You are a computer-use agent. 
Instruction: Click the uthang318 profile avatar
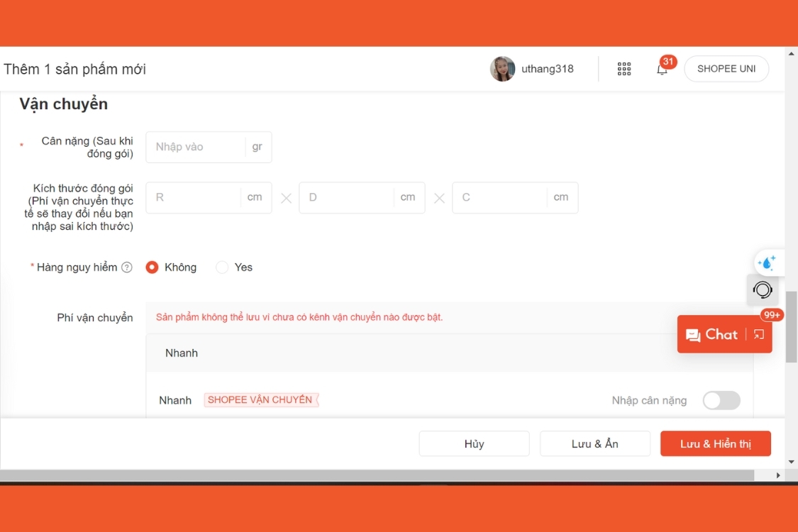tap(502, 69)
